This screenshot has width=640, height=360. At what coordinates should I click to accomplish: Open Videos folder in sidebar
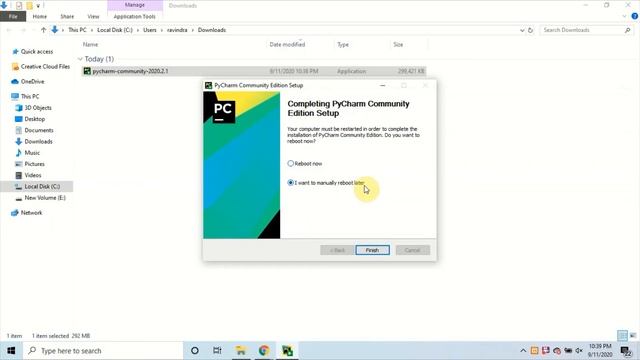click(x=33, y=175)
